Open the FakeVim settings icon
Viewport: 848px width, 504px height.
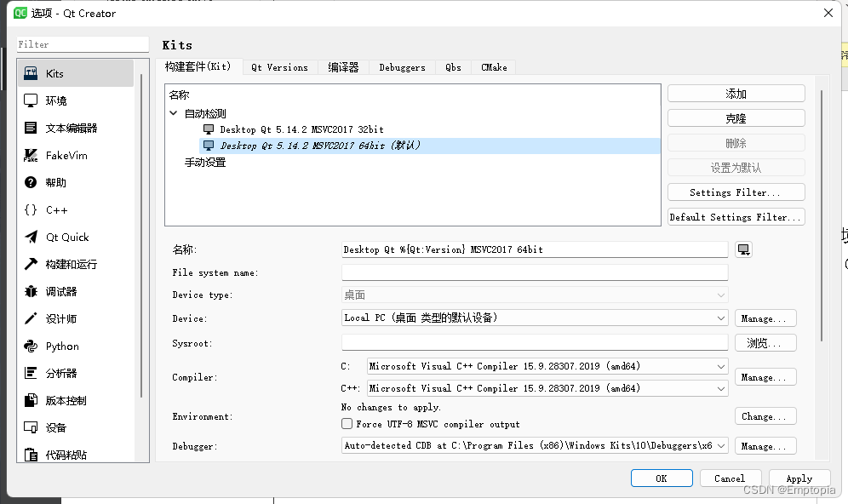coord(31,155)
